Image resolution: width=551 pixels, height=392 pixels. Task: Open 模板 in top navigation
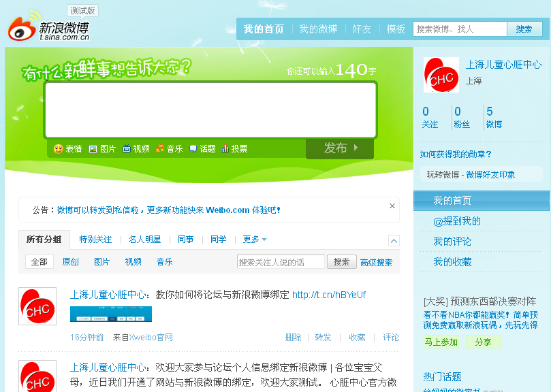click(x=396, y=29)
